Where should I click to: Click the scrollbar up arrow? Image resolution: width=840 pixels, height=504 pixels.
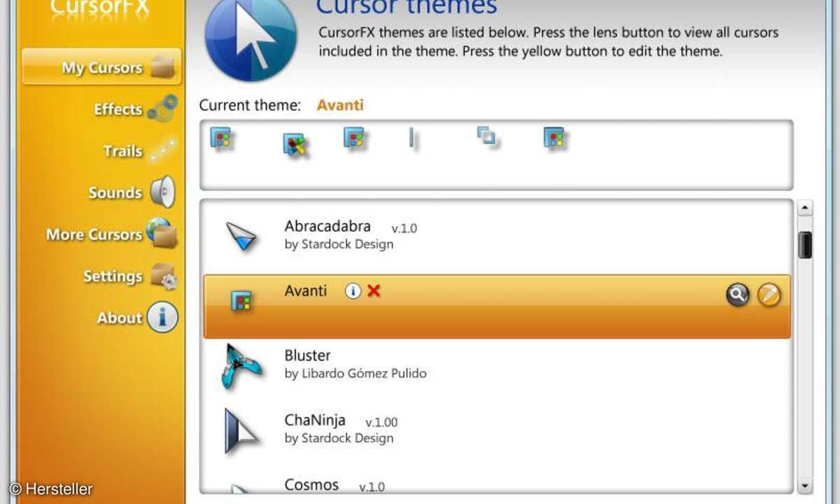(x=805, y=209)
